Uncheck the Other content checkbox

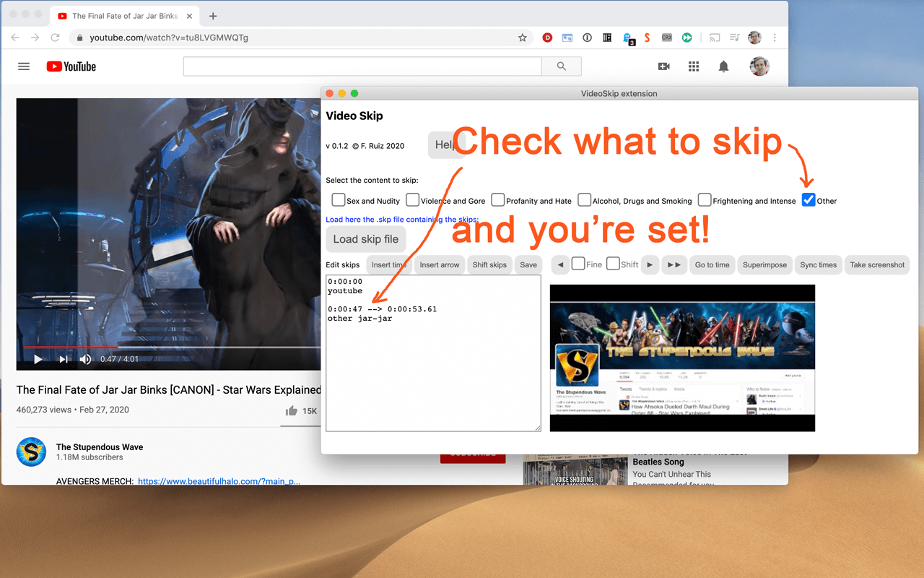point(808,200)
